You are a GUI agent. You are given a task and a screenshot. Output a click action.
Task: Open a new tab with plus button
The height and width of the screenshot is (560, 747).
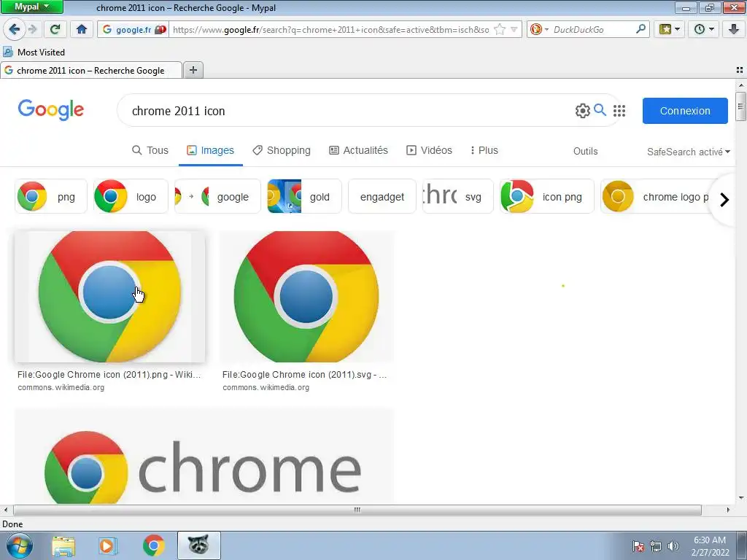193,70
